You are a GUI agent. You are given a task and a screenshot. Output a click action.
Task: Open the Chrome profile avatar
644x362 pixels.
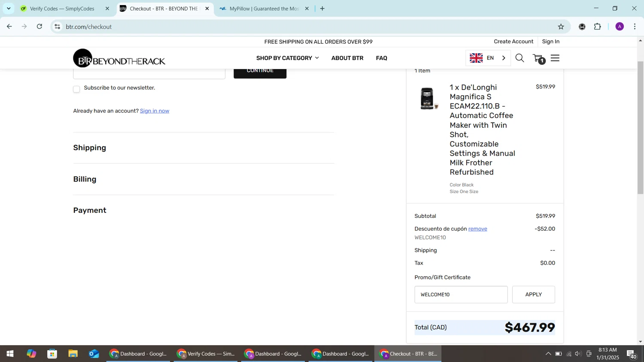click(619, 27)
